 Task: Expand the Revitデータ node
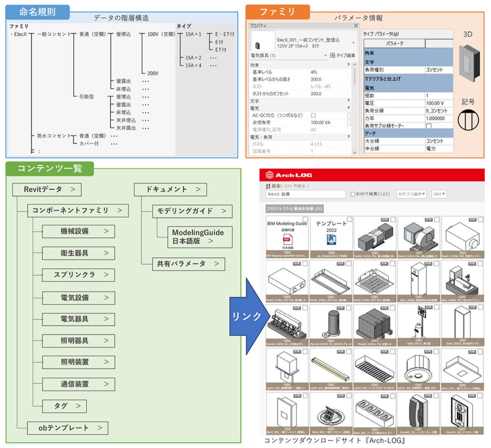tap(47, 190)
